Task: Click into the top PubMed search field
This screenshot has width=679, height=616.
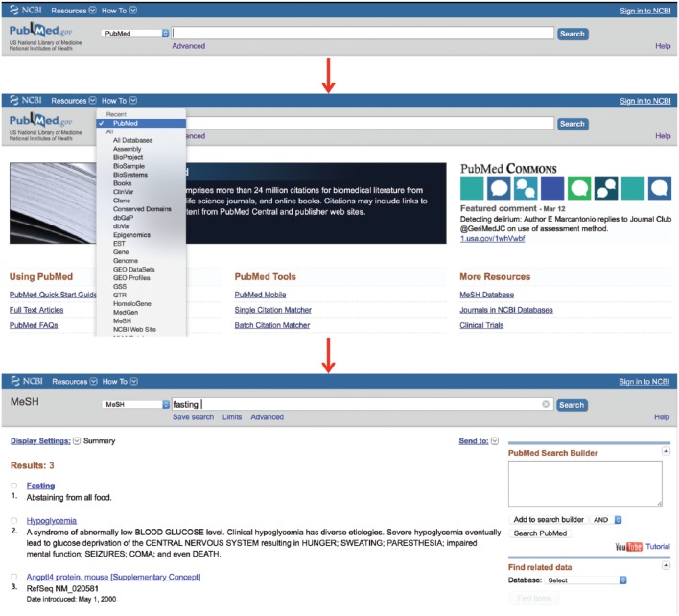Action: 363,33
